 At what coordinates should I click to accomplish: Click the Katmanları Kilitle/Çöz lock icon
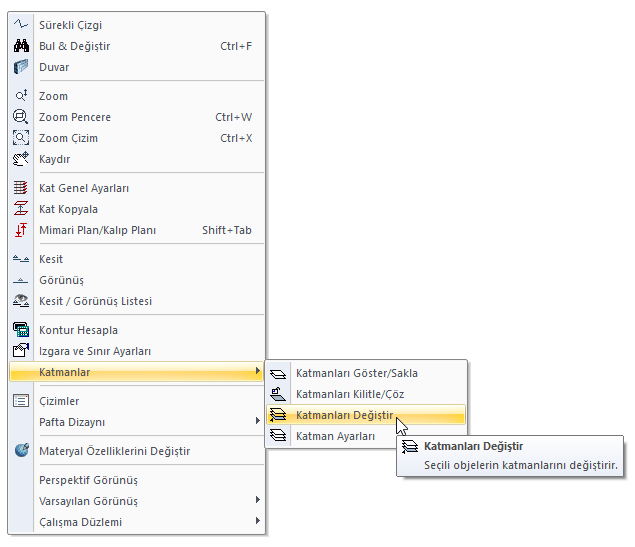tap(279, 394)
